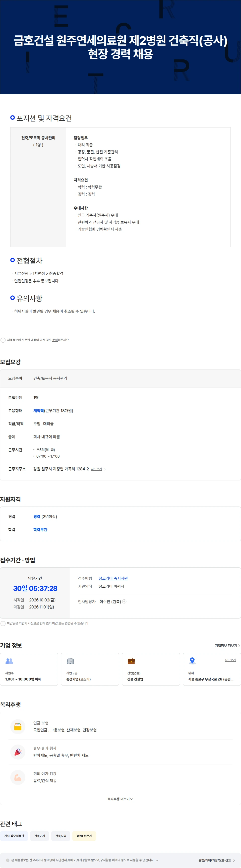The width and height of the screenshot is (241, 868).
Task: Click 학력무관 education text
Action: [x=40, y=530]
